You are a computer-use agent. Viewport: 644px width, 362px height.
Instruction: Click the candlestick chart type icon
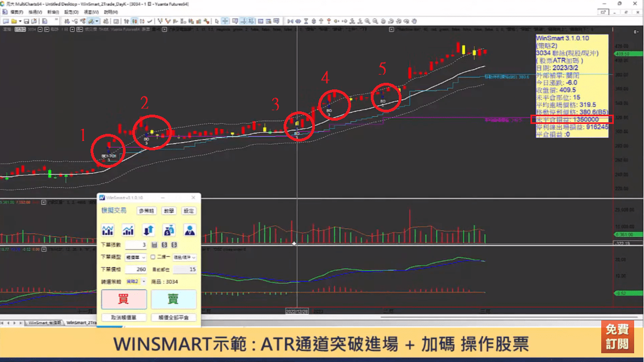click(134, 21)
